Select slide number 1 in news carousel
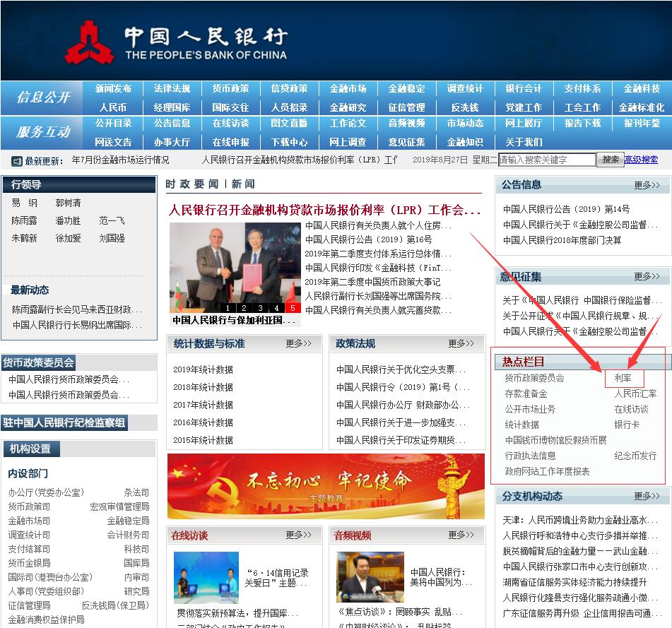The image size is (672, 628). [x=228, y=308]
